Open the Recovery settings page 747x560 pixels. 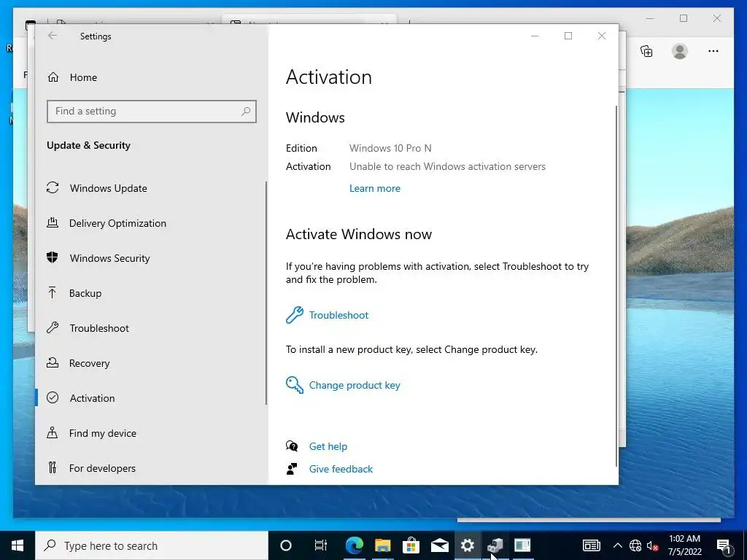pyautogui.click(x=78, y=363)
